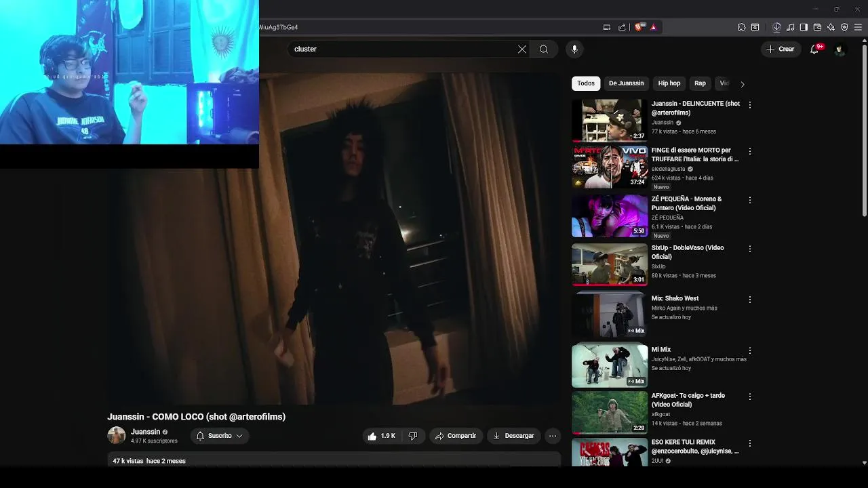
Task: Open options for AFKgoat Te caigo video
Action: pyautogui.click(x=749, y=396)
